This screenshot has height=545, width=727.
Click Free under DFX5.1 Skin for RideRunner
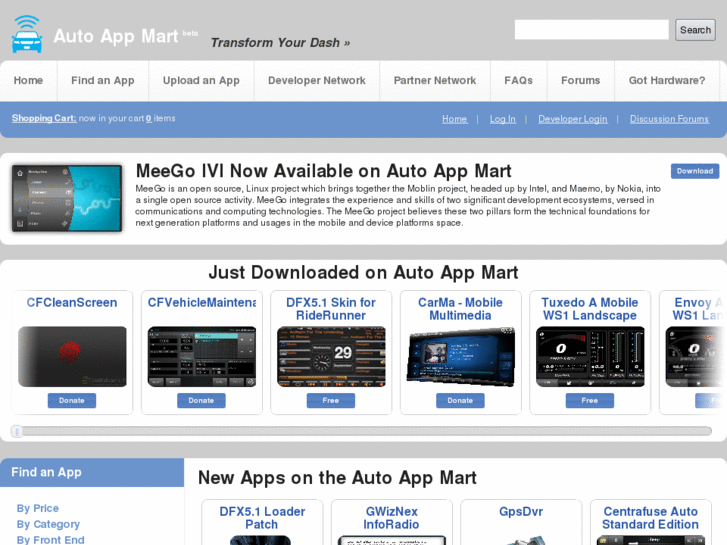pyautogui.click(x=331, y=400)
